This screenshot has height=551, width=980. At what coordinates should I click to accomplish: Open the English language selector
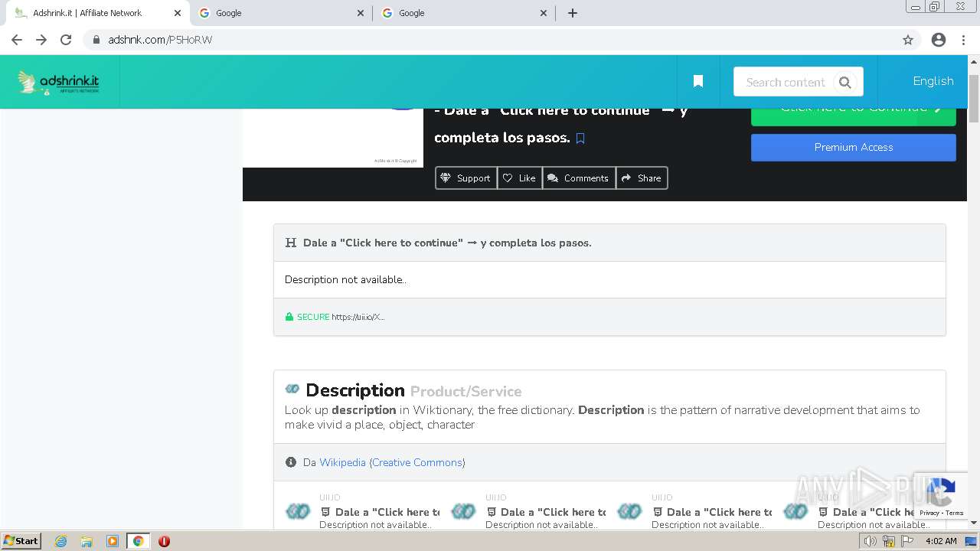933,81
